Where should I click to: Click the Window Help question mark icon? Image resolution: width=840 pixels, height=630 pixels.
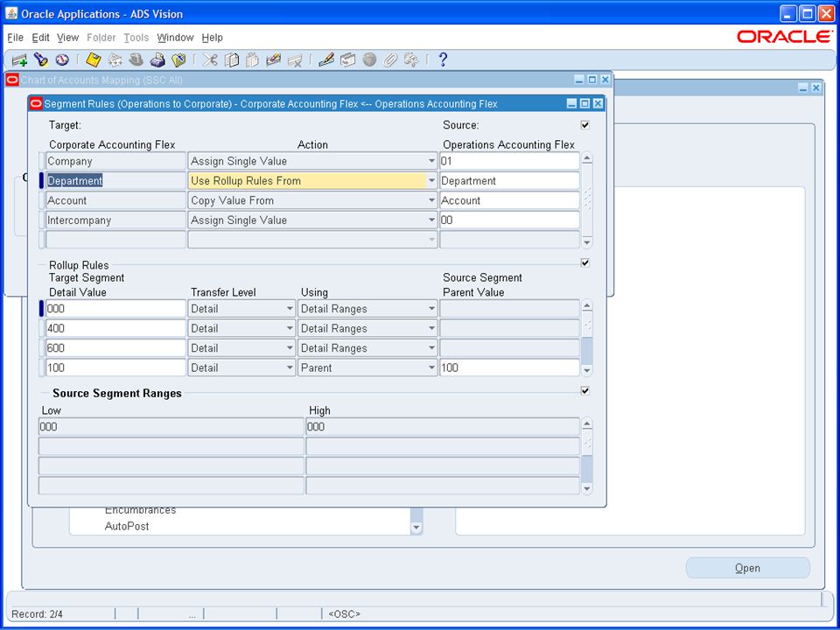443,59
